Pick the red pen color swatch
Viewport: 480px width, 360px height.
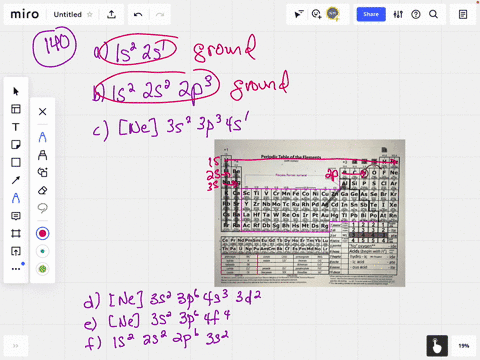point(42,233)
